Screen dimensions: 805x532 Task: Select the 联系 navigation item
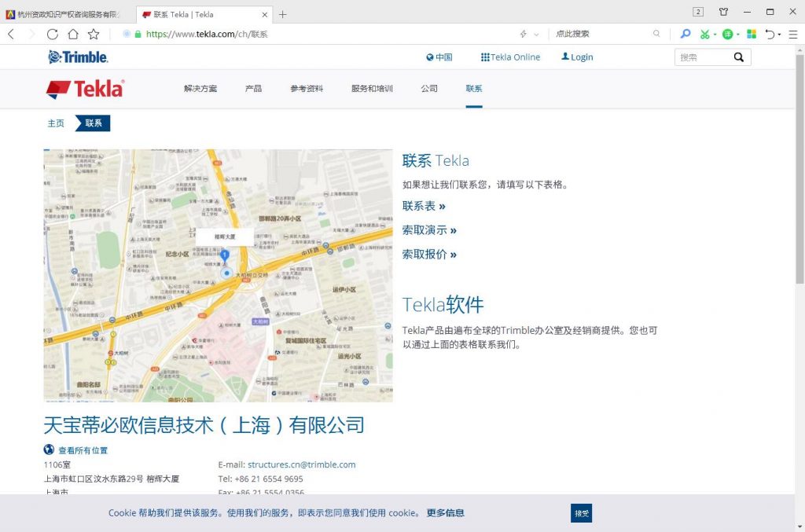click(474, 88)
